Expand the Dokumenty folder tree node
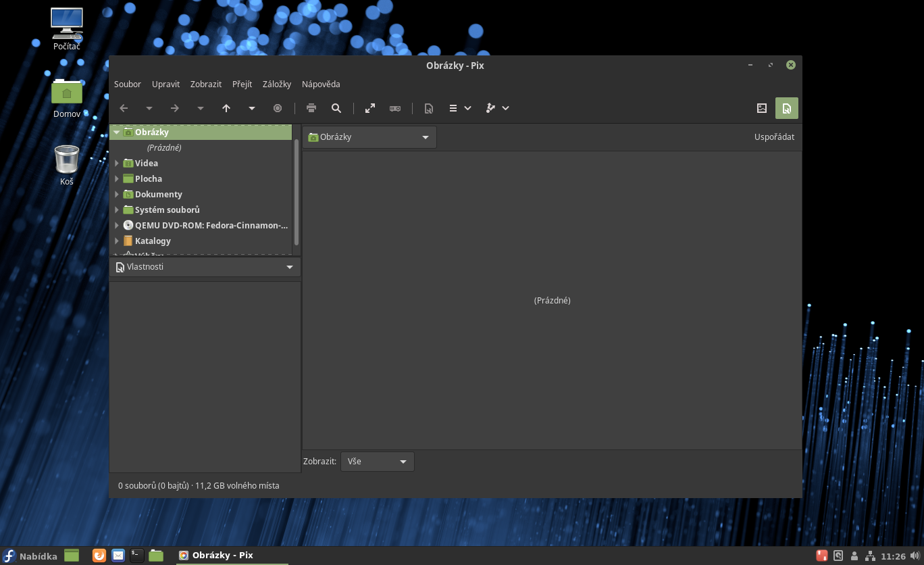The image size is (924, 565). tap(117, 195)
